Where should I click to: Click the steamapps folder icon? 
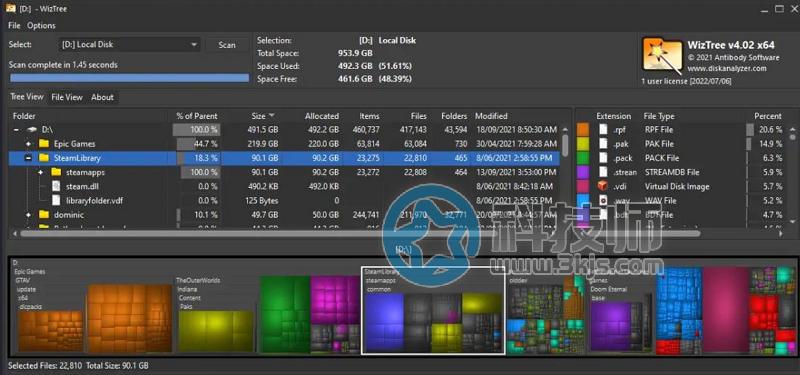point(56,172)
